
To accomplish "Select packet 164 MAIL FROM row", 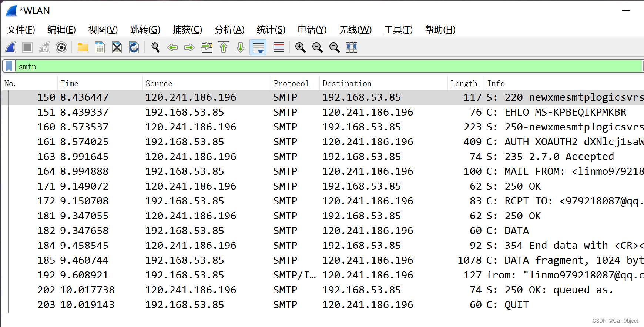I will [x=322, y=171].
